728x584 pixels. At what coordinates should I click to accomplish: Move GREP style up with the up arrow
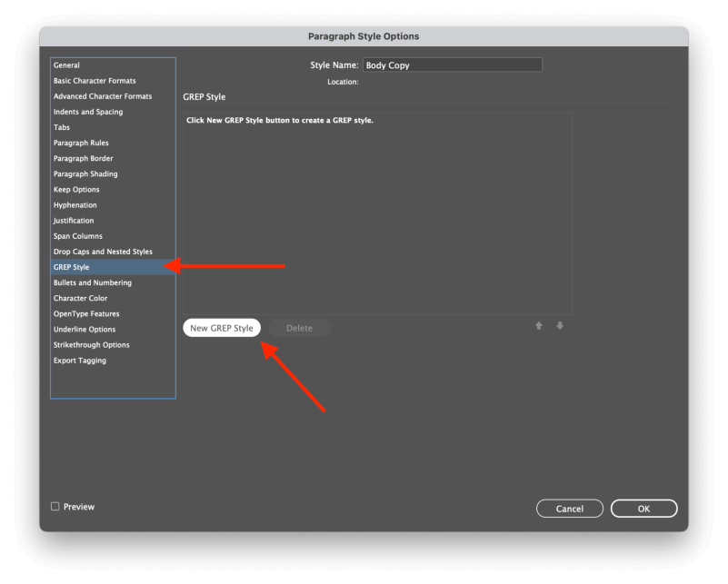click(539, 326)
